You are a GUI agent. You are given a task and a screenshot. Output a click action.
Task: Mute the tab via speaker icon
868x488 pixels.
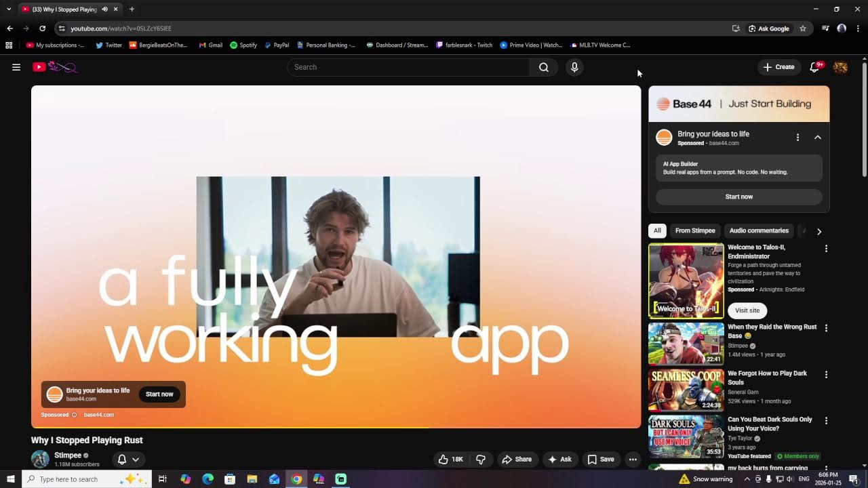(x=104, y=9)
